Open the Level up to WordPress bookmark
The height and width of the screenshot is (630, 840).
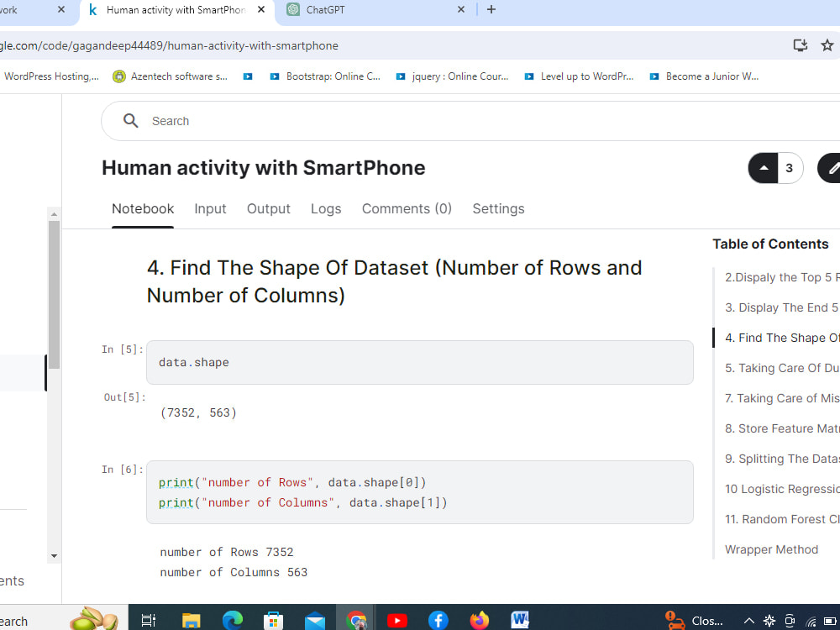pos(579,76)
